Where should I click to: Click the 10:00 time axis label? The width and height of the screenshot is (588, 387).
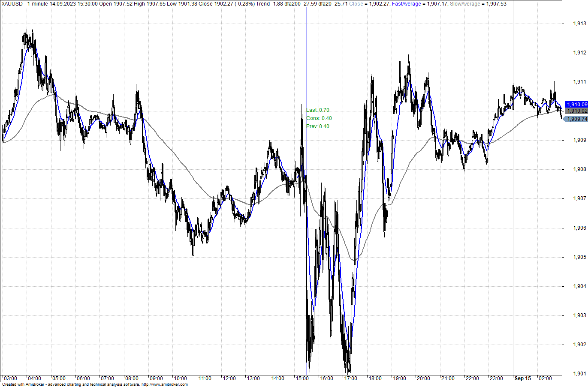(180, 378)
